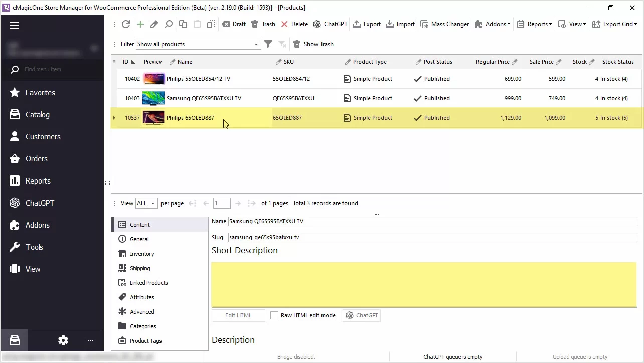Image resolution: width=644 pixels, height=363 pixels.
Task: Click the Slug input field
Action: pos(431,237)
